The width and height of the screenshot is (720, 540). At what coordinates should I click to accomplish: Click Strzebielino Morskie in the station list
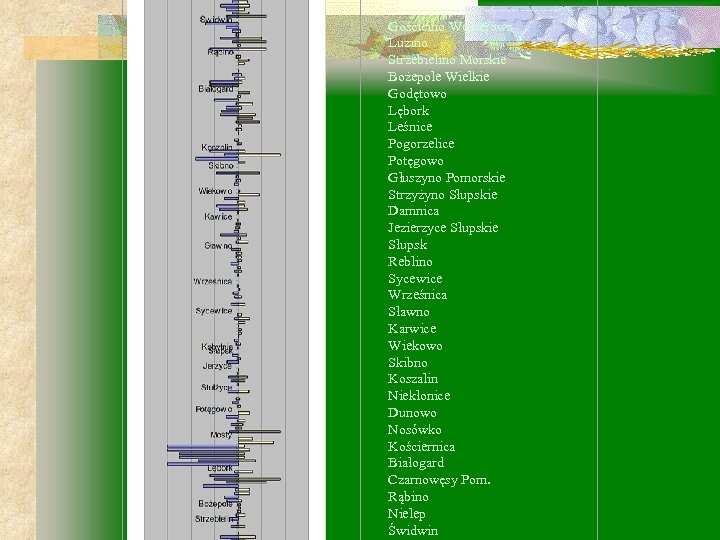447,60
